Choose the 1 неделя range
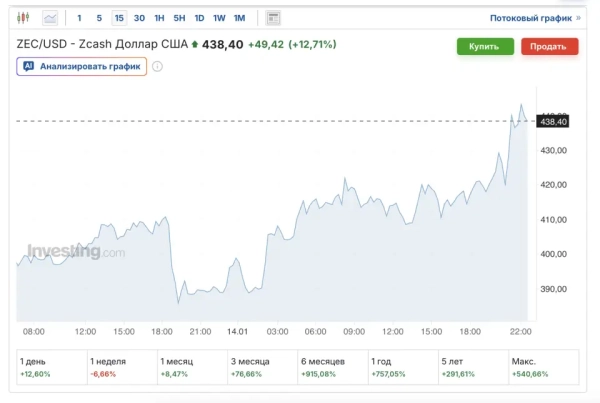The height and width of the screenshot is (403, 600). coord(121,366)
